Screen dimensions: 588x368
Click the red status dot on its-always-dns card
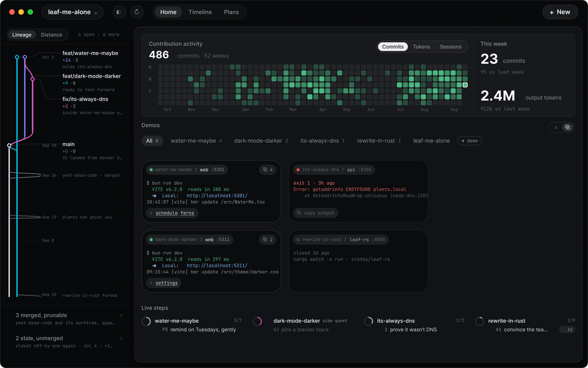[x=298, y=170]
